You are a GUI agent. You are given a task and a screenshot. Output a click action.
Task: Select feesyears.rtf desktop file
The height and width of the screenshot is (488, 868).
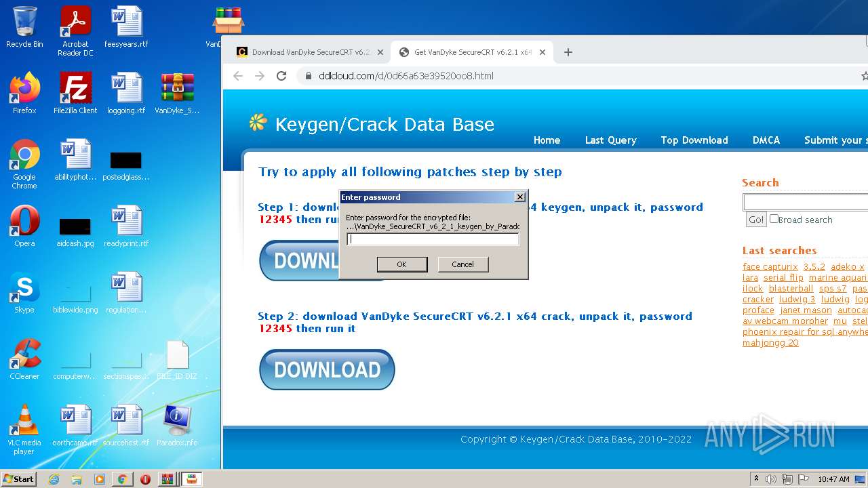126,27
